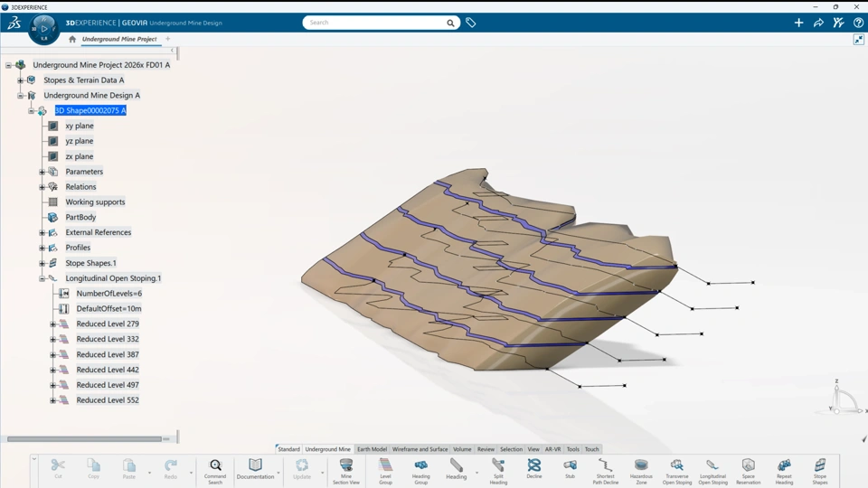Open the Paste options dropdown arrow

tap(149, 473)
